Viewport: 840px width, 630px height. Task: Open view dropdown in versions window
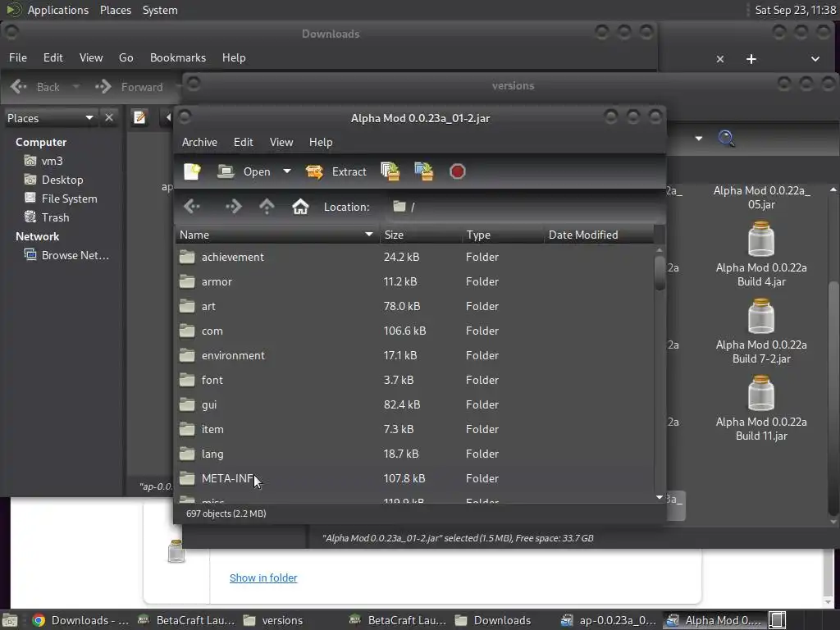[x=699, y=138]
